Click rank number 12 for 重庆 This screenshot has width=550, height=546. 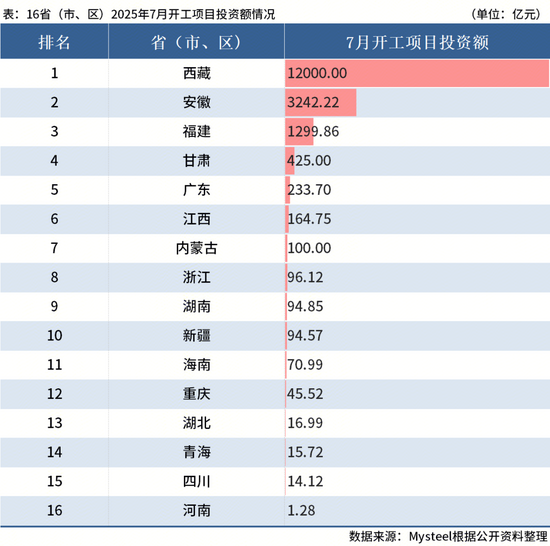click(x=55, y=394)
